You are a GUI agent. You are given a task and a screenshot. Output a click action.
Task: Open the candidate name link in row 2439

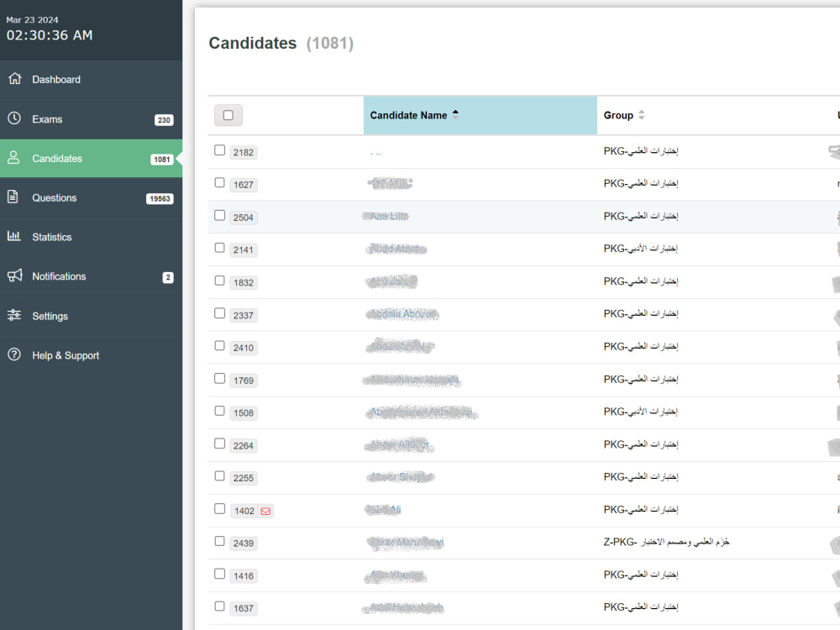406,543
